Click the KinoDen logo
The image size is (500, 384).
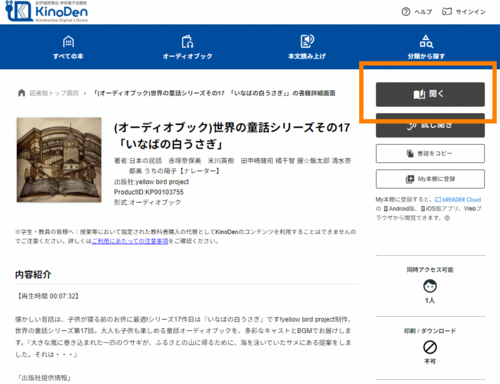coord(47,11)
